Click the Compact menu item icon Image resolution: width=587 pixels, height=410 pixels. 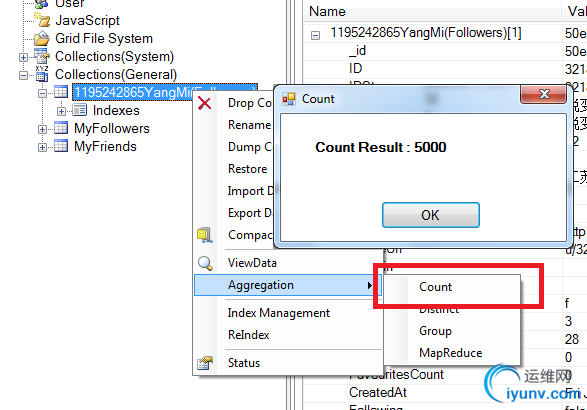tap(205, 235)
